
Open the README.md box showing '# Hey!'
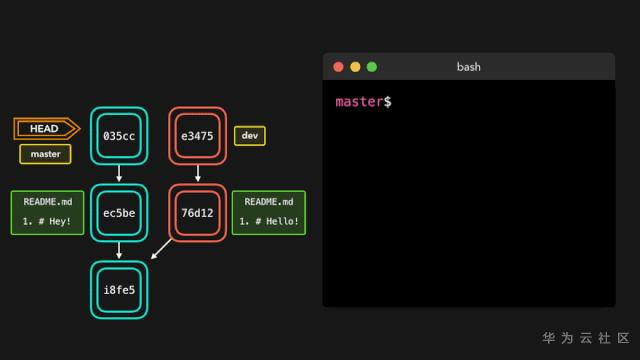pos(47,213)
